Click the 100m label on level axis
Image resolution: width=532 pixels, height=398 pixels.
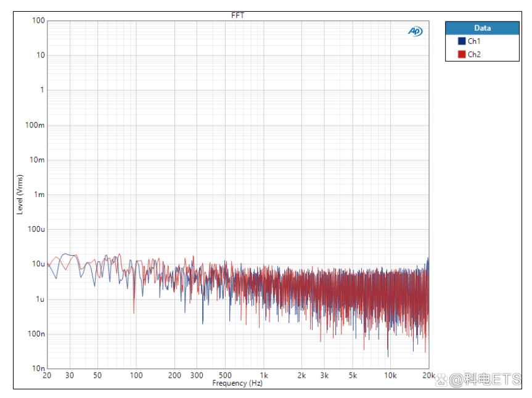pyautogui.click(x=35, y=125)
